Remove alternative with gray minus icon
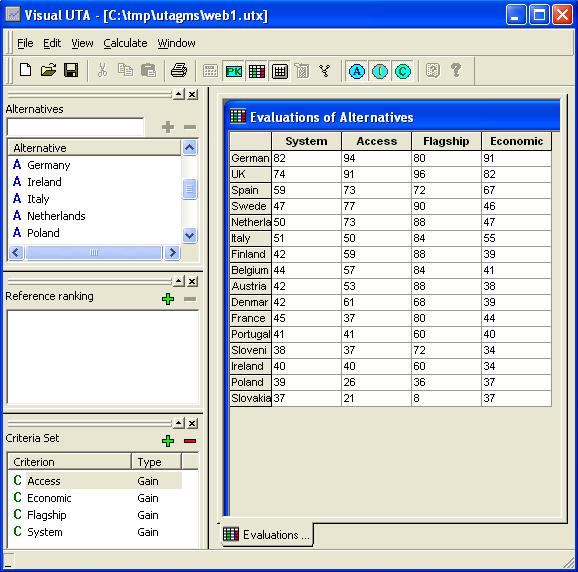Image resolution: width=578 pixels, height=572 pixels. 190,127
